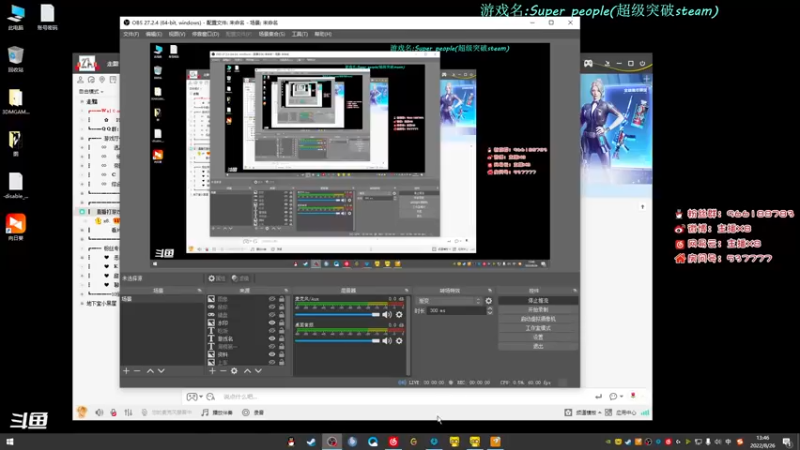Click the transition duration 300 ms field
Image resolution: width=800 pixels, height=450 pixels.
point(456,310)
